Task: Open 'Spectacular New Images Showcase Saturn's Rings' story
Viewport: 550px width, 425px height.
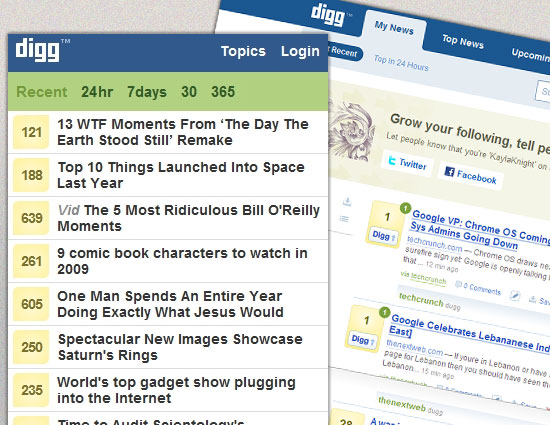Action: [x=180, y=347]
